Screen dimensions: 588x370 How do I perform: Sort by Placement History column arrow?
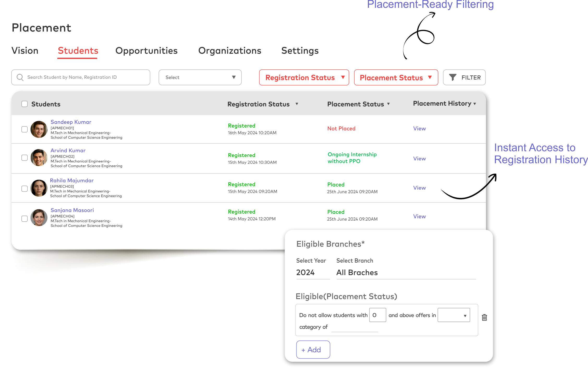point(475,104)
